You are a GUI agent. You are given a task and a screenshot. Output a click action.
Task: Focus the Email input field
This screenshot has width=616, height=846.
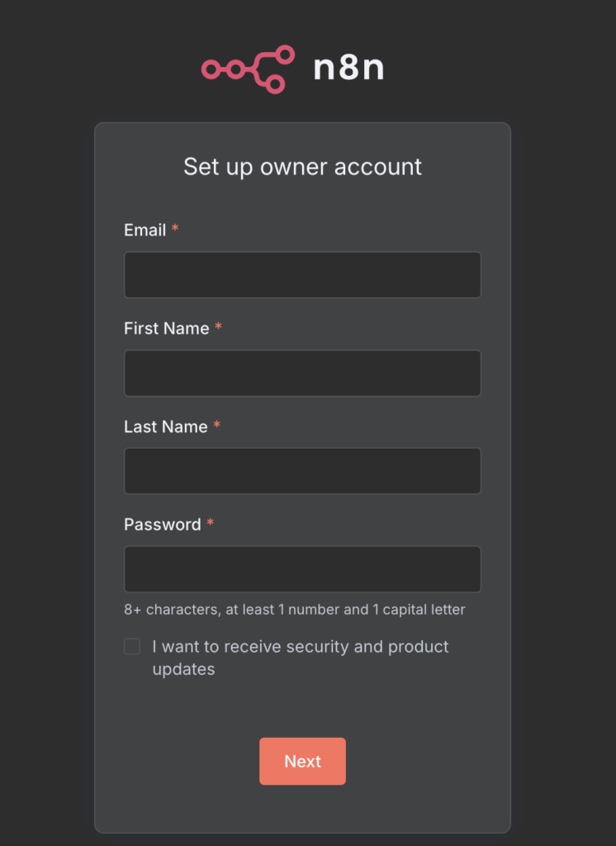[x=302, y=274]
